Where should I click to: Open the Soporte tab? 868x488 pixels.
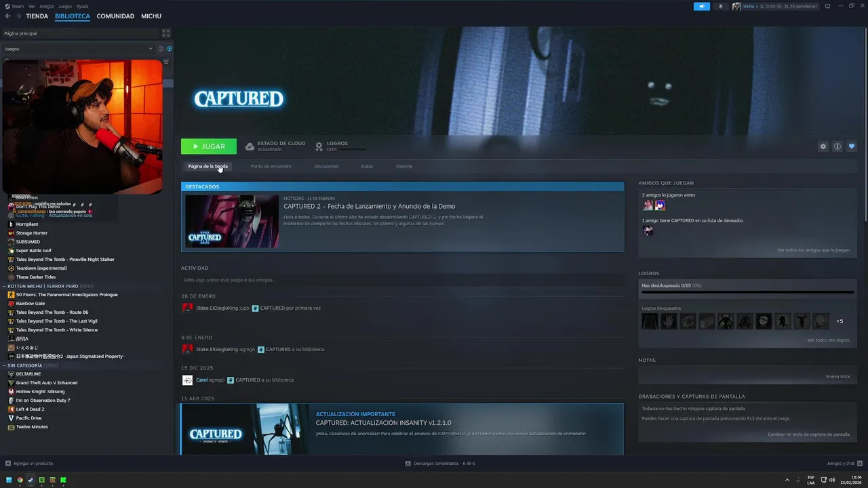coord(403,166)
